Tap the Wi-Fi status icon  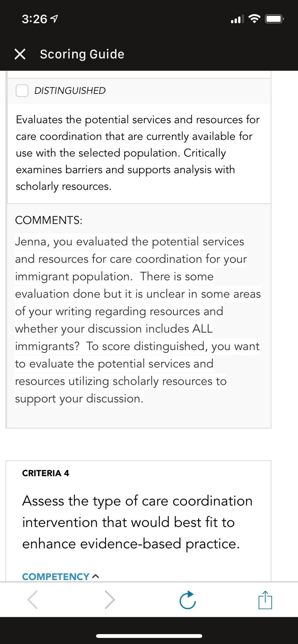254,19
